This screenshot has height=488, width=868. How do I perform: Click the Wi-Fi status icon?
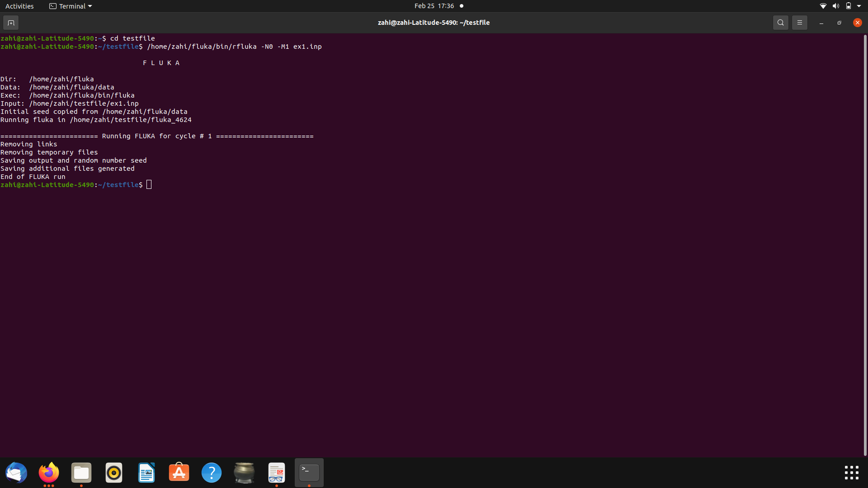tap(823, 6)
